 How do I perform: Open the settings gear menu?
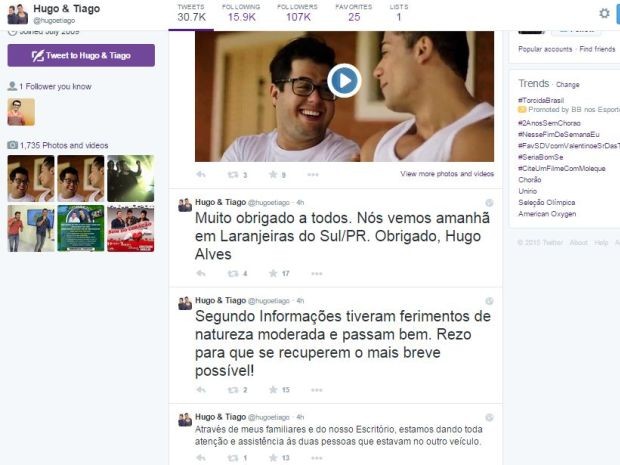pyautogui.click(x=603, y=13)
